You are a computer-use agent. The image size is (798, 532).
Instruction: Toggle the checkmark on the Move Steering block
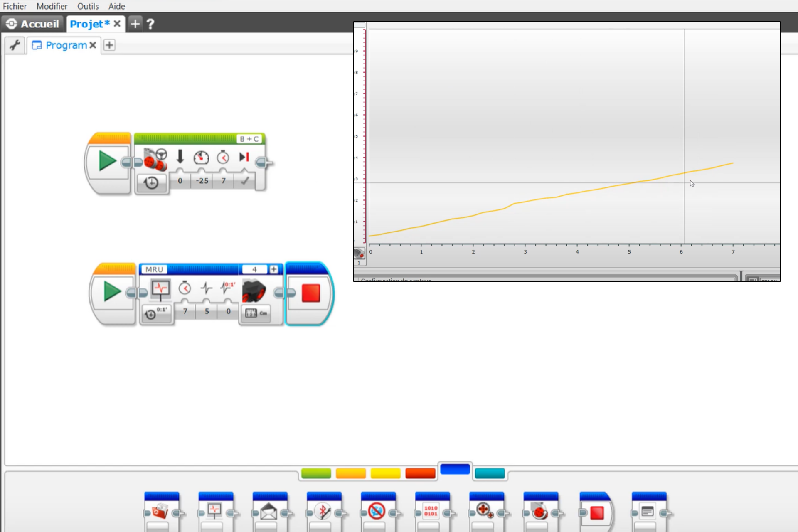click(244, 180)
